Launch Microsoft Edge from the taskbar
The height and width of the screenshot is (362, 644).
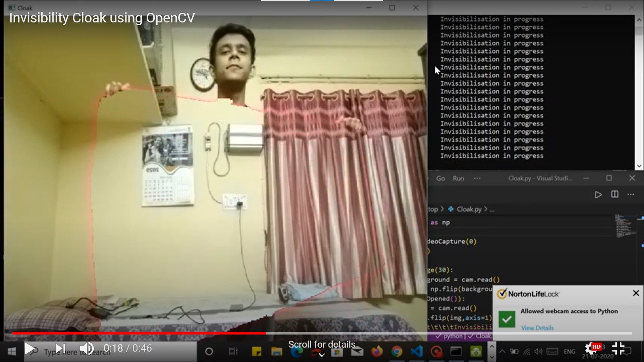click(x=297, y=351)
